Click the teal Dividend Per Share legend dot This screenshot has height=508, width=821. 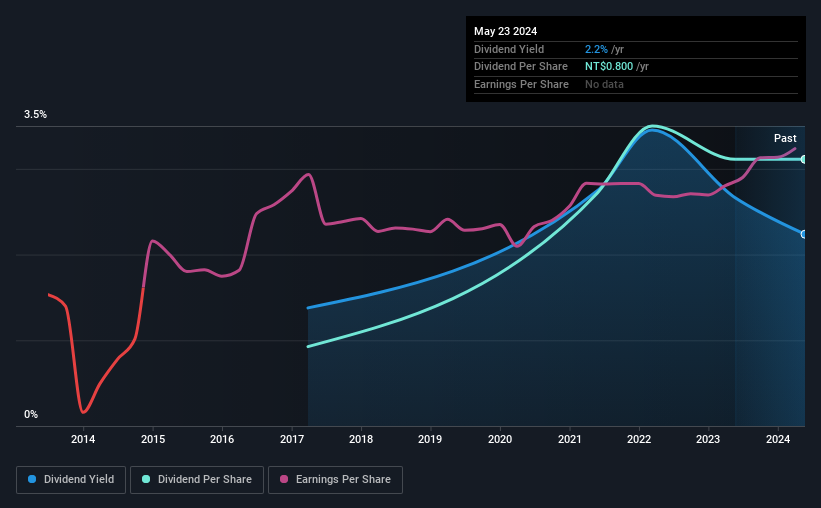click(146, 479)
